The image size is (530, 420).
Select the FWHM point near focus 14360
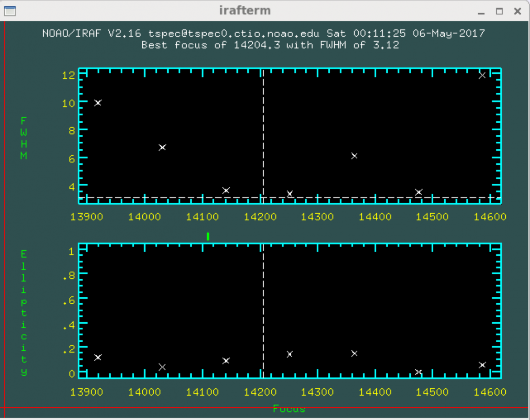click(354, 155)
